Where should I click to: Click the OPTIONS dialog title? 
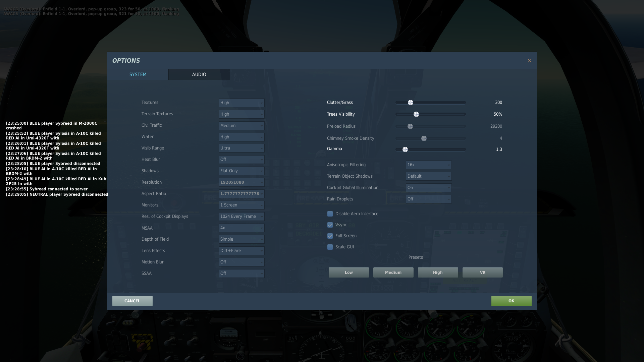(126, 61)
